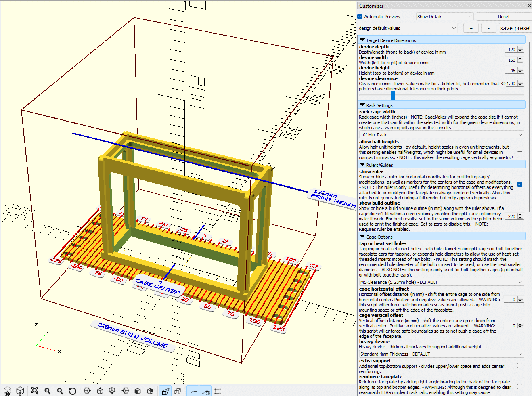Click the Preview icon in viewport toolbar
Image resolution: width=532 pixels, height=396 pixels.
8,391
